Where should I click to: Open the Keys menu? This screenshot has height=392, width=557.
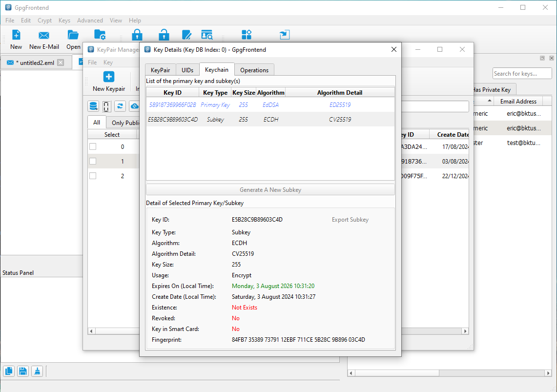[64, 20]
